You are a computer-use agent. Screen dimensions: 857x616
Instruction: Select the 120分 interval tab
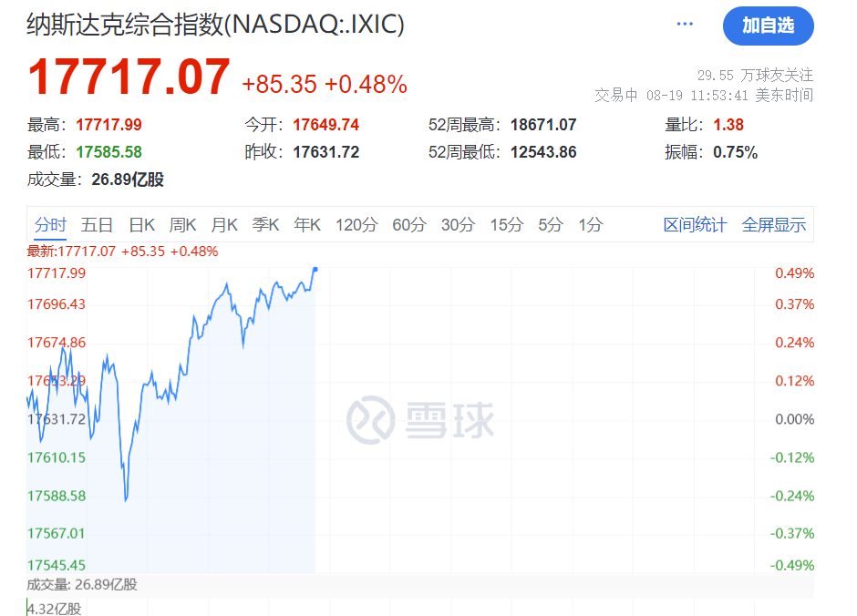(356, 224)
